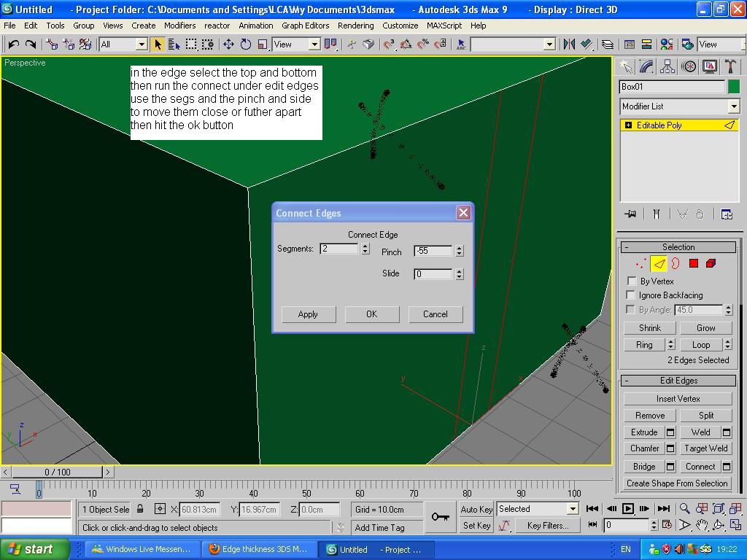Open the Modifiers menu

[179, 26]
